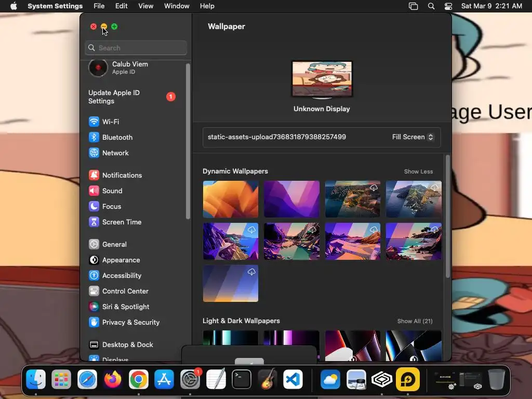Viewport: 532px width, 399px height.
Task: Open the Siri & Spotlight icon
Action: [x=94, y=307]
